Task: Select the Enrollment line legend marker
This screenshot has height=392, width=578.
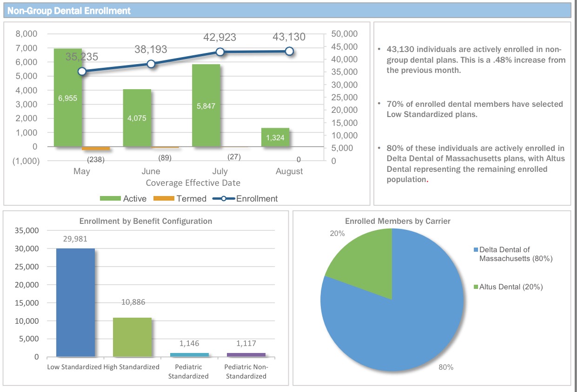Action: [x=224, y=199]
